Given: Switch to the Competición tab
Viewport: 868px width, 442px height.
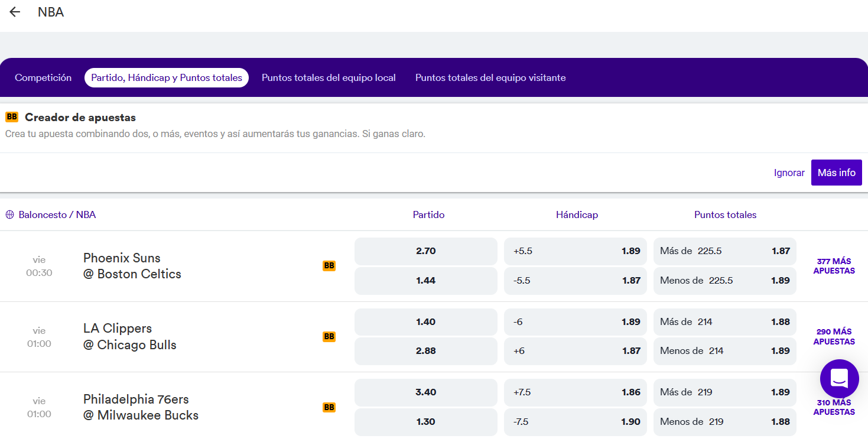Looking at the screenshot, I should tap(43, 78).
